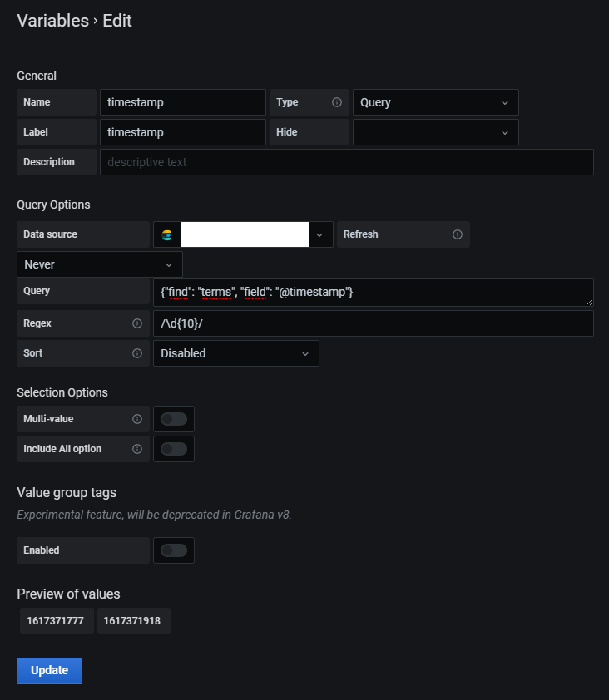Viewport: 609px width, 700px height.
Task: Toggle the Value group tags Enabled switch
Action: [173, 550]
